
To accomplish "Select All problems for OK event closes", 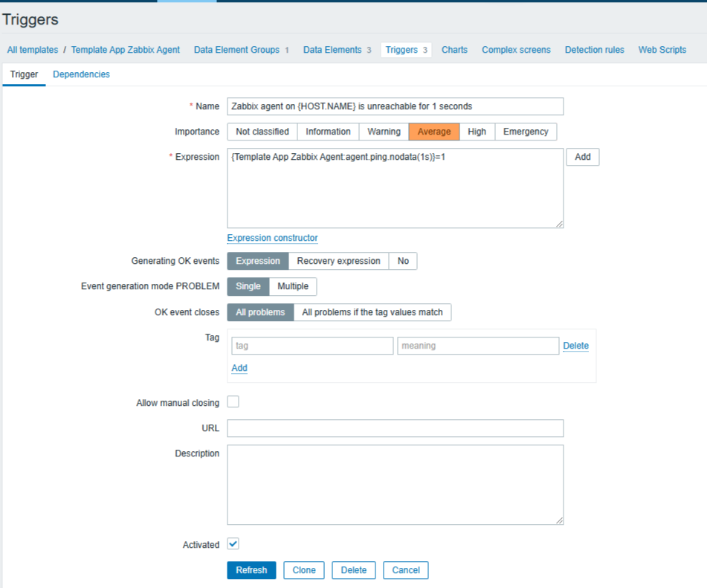I will click(x=260, y=312).
